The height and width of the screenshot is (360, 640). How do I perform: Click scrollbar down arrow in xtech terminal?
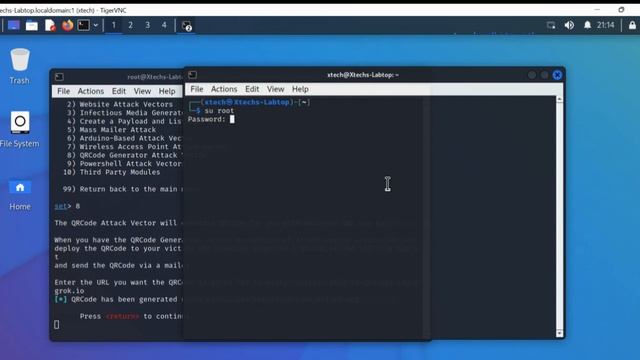560,333
